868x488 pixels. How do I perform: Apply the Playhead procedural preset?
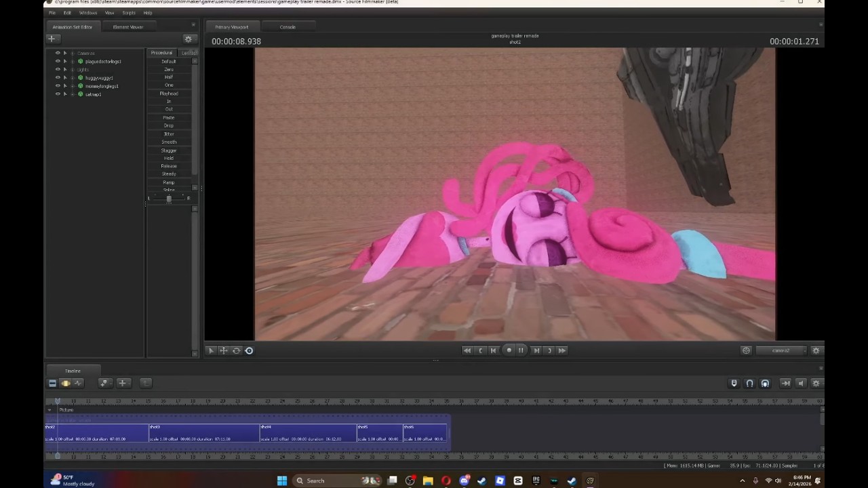pyautogui.click(x=169, y=94)
